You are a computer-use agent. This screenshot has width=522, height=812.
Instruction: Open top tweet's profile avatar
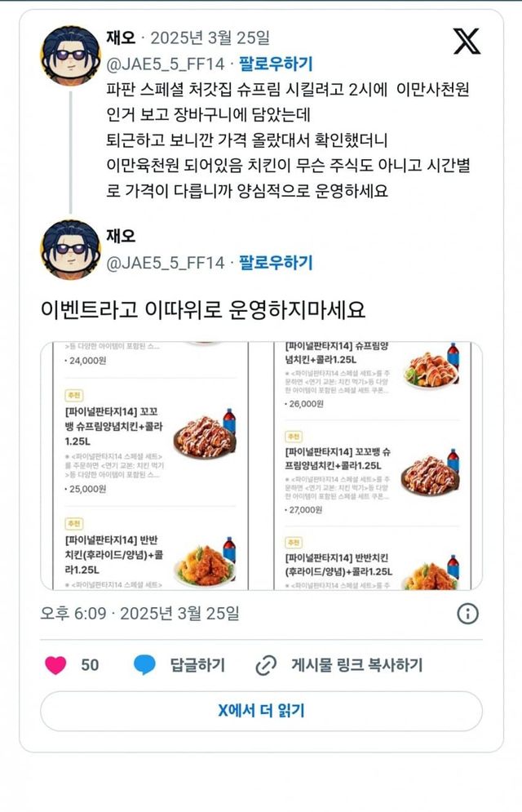pyautogui.click(x=70, y=55)
